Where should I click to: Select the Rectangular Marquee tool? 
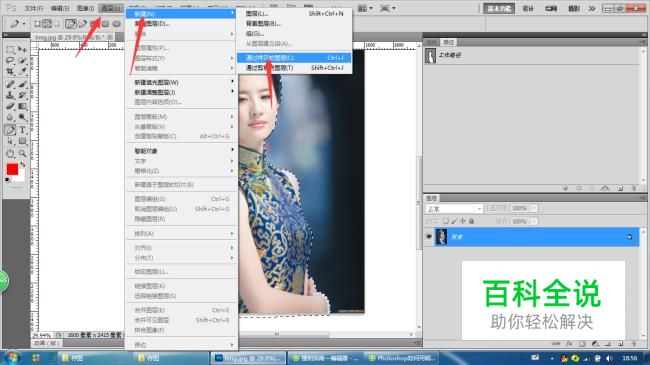click(x=10, y=50)
